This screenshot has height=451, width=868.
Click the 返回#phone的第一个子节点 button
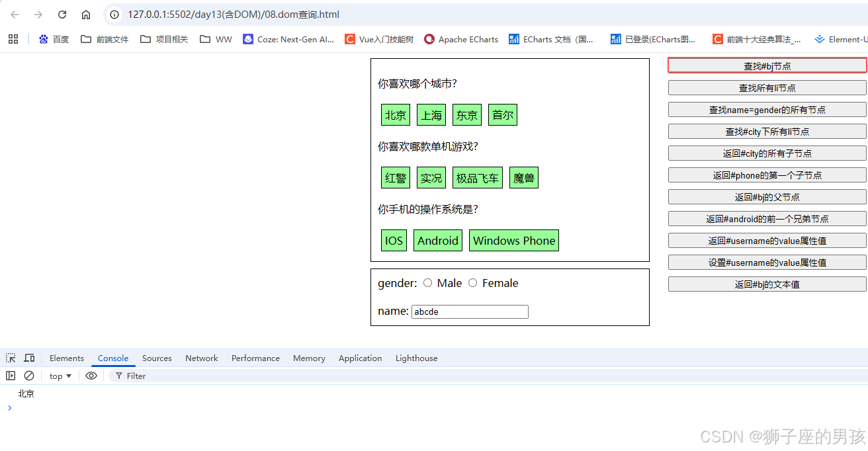pyautogui.click(x=767, y=175)
